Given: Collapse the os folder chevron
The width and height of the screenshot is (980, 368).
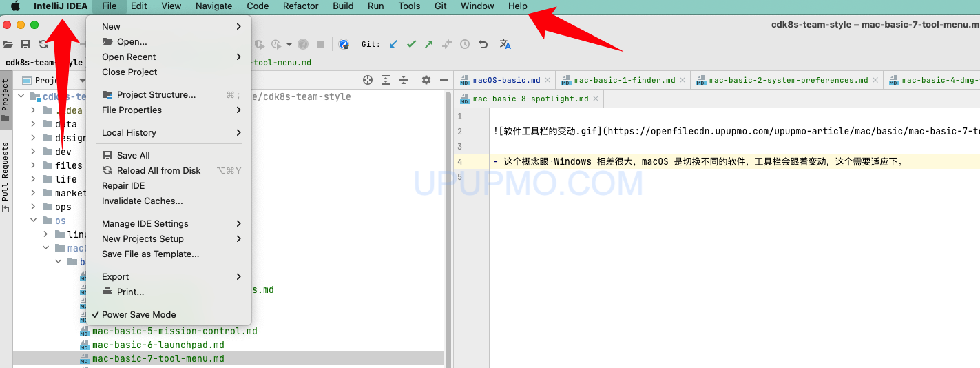Looking at the screenshot, I should 33,221.
